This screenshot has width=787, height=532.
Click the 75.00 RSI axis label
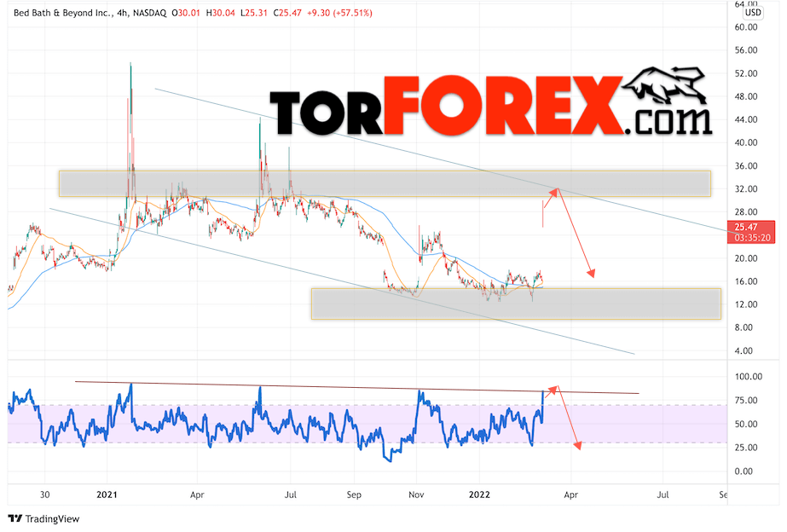click(746, 400)
